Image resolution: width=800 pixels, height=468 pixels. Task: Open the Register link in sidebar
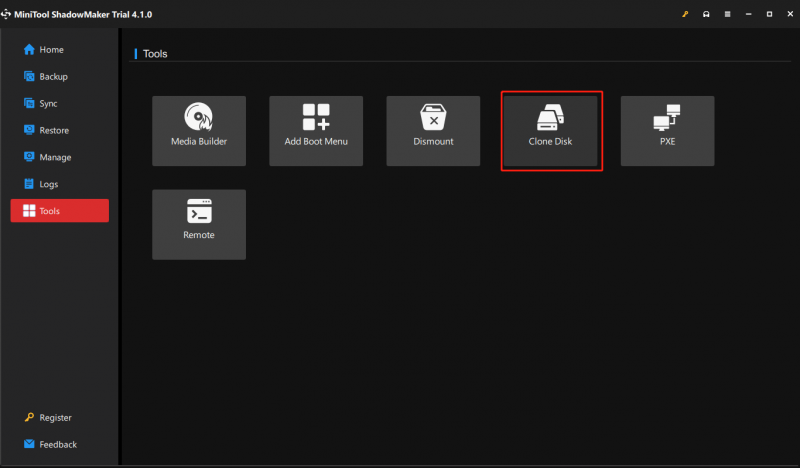[48, 417]
